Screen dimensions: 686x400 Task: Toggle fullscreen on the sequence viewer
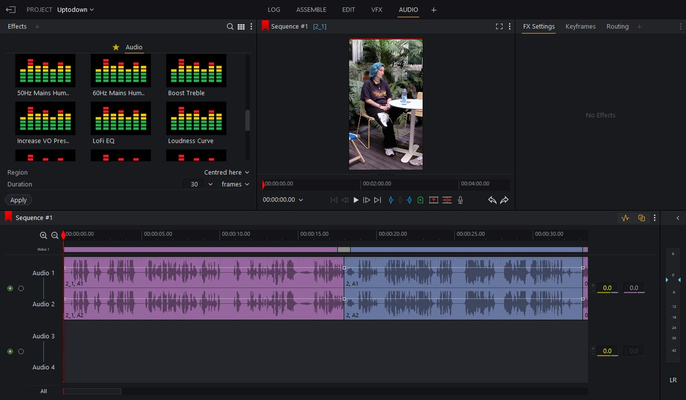(x=499, y=26)
